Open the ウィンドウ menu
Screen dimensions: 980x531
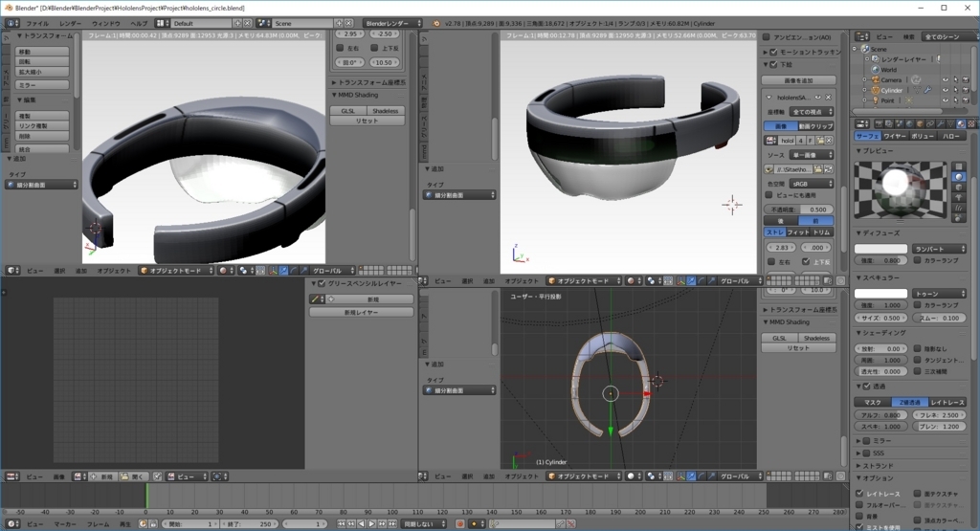point(105,23)
